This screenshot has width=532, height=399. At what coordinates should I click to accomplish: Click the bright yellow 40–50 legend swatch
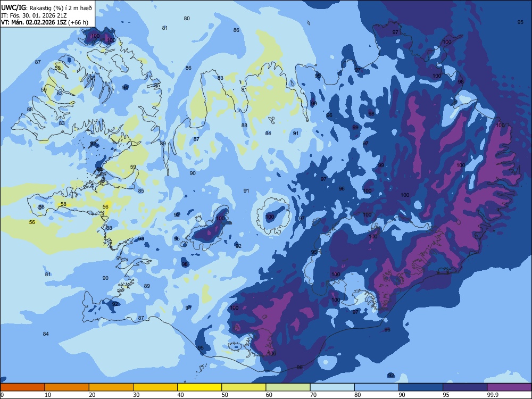[x=199, y=387]
